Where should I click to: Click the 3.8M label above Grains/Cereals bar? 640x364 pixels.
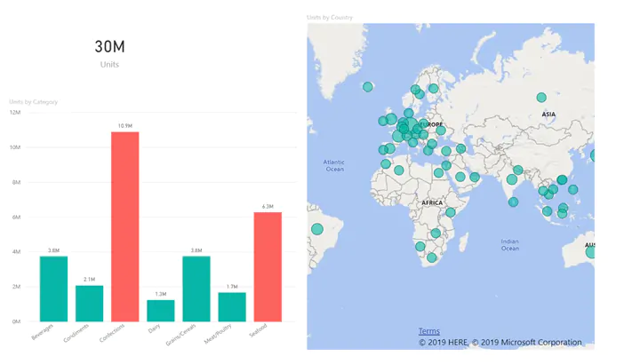click(x=196, y=250)
